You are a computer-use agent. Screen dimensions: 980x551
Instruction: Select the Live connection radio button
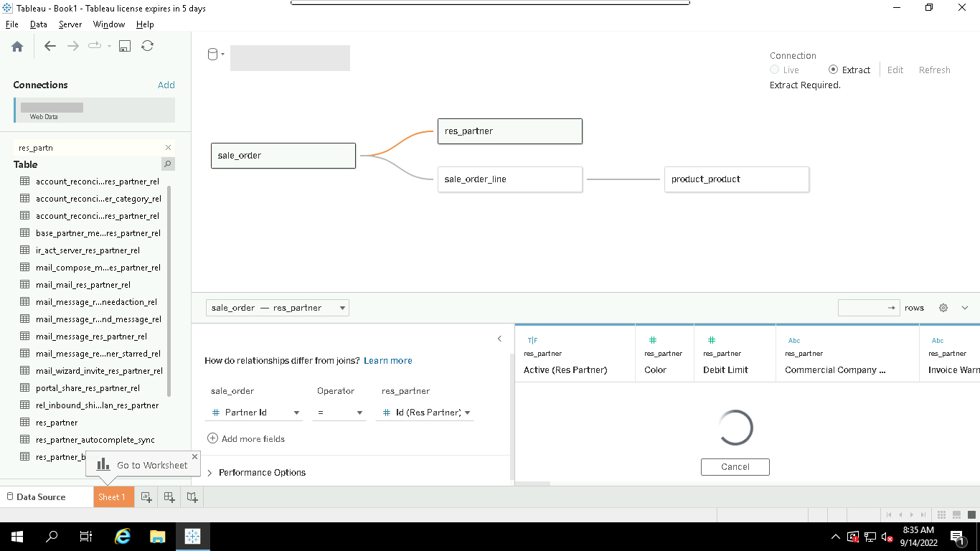(x=774, y=70)
